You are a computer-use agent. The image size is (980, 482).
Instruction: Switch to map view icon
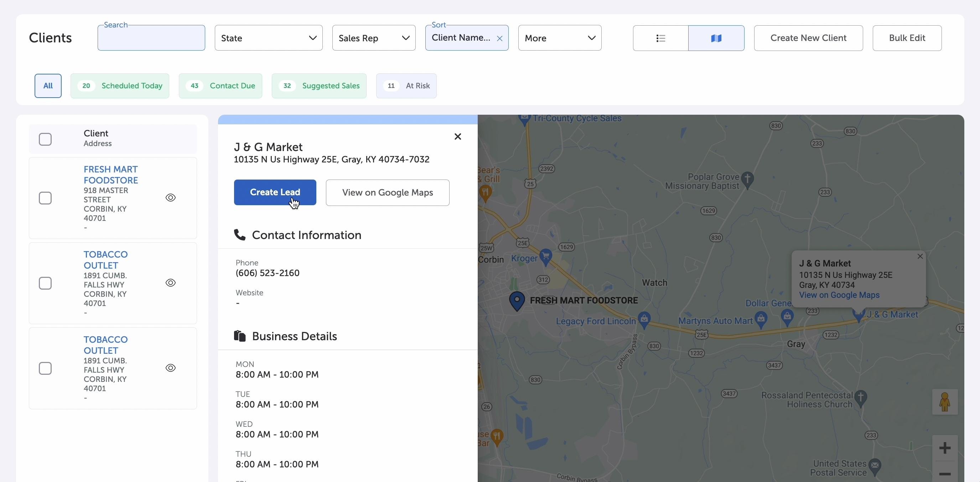click(716, 38)
